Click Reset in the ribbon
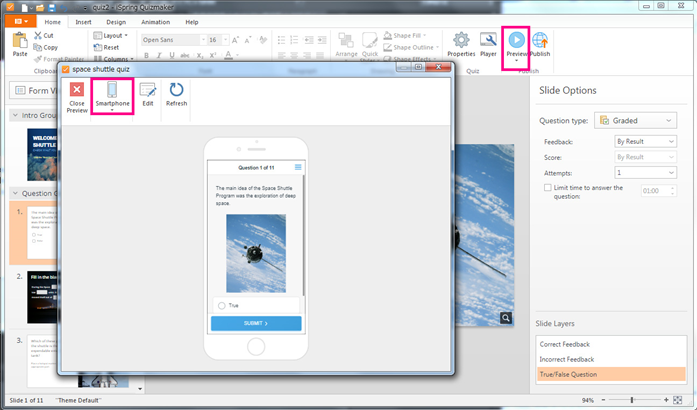The width and height of the screenshot is (697, 410). 106,47
